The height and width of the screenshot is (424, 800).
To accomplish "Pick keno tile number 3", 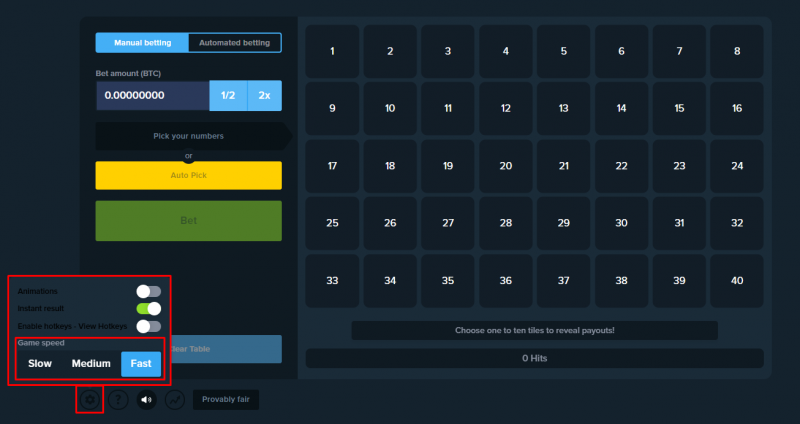I will tap(448, 51).
